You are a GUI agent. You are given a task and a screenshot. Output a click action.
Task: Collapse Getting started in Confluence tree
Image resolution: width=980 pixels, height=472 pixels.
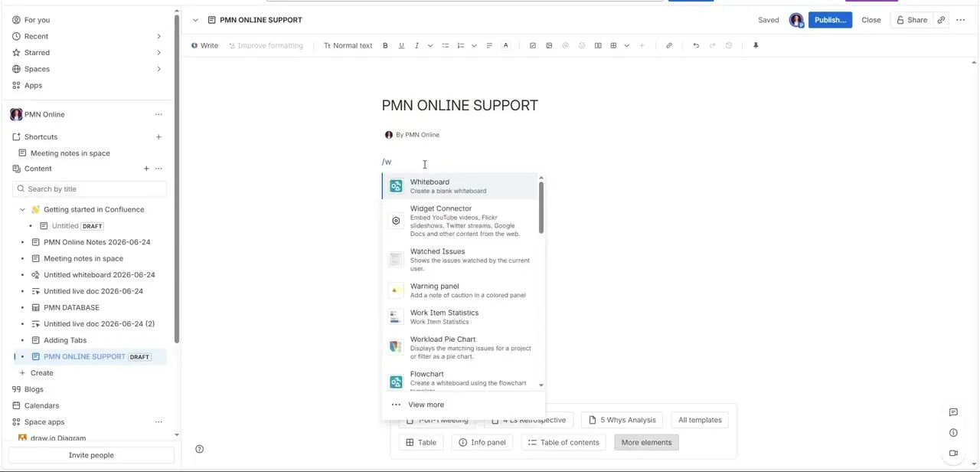pyautogui.click(x=22, y=209)
